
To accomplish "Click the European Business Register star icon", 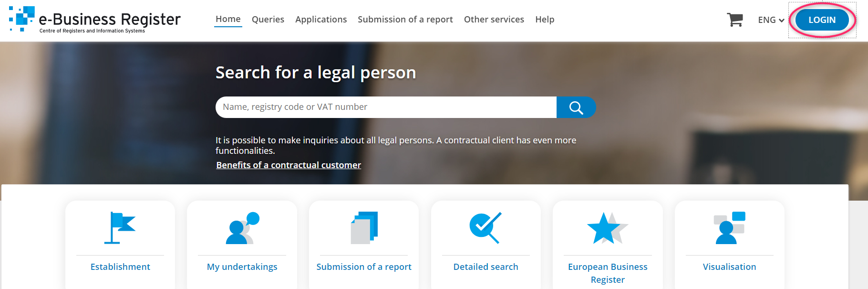I will click(608, 228).
